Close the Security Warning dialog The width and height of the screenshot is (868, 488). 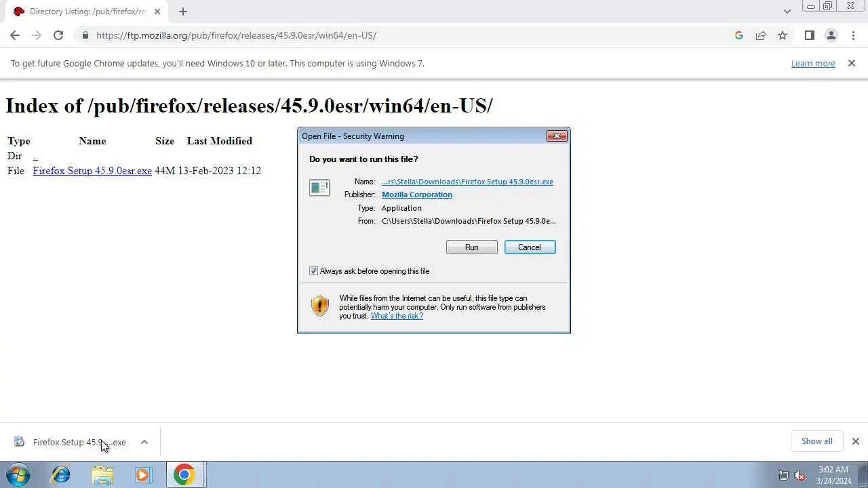557,136
